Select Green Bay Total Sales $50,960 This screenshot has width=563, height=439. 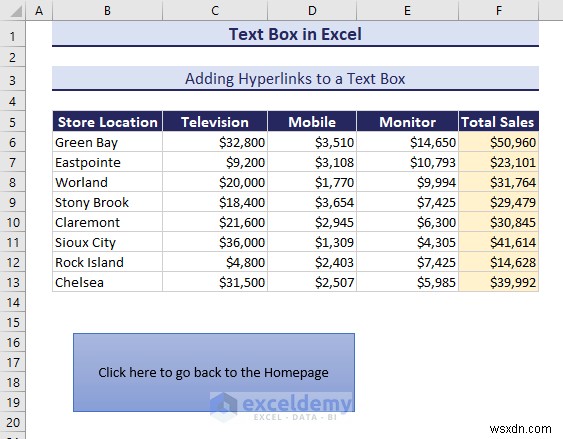(499, 142)
